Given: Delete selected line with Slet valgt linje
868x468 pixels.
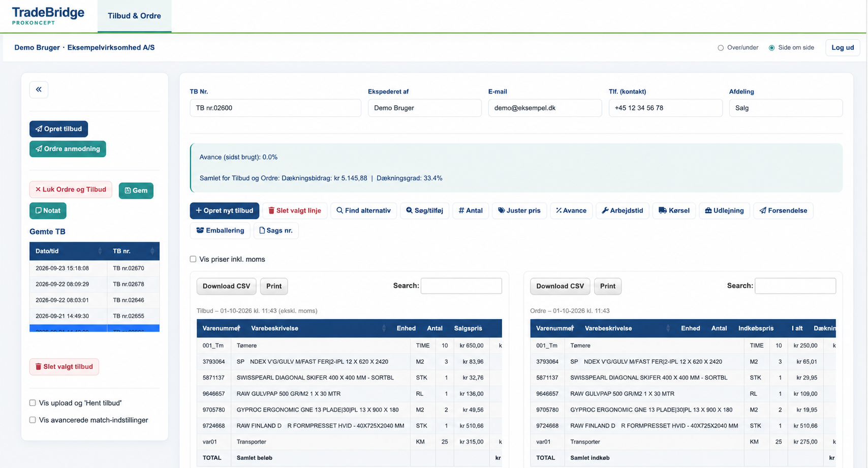Looking at the screenshot, I should [x=295, y=210].
